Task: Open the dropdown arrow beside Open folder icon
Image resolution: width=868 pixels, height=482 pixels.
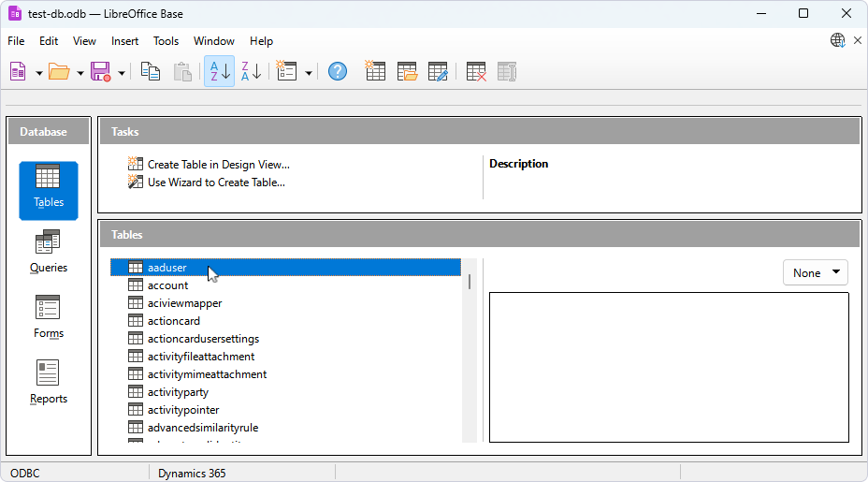Action: [80, 72]
